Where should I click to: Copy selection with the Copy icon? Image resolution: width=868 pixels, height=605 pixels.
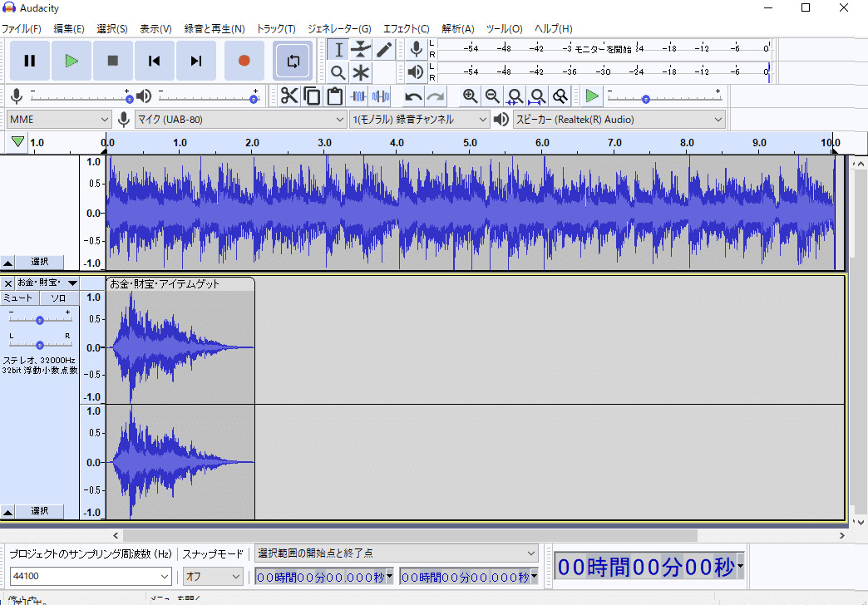(313, 96)
